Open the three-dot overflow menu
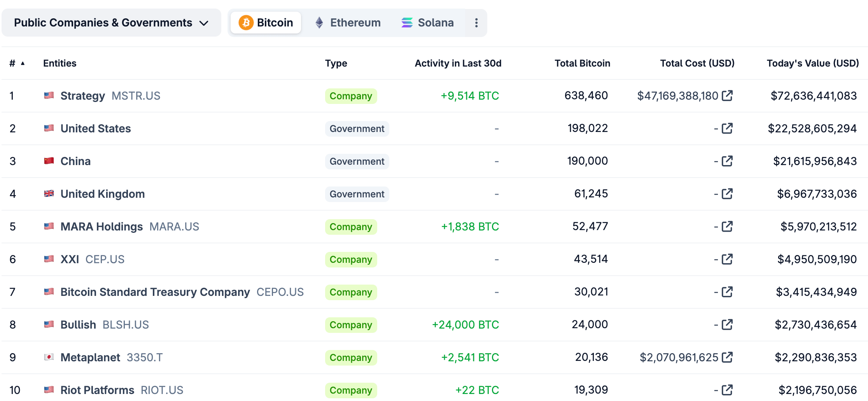This screenshot has height=401, width=868. 476,23
